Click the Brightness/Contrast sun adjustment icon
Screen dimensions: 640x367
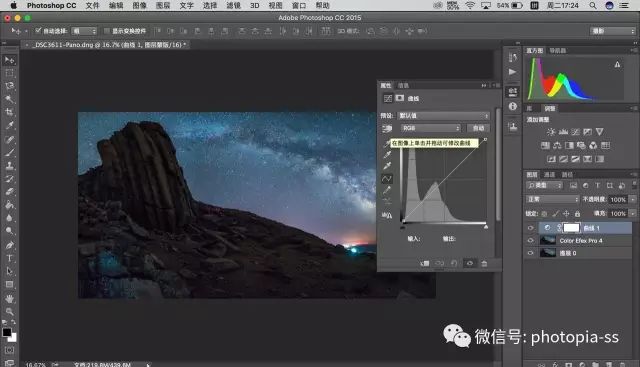551,132
